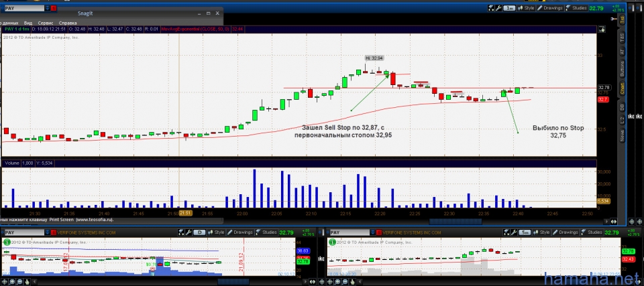This screenshot has width=644, height=286.
Task: Click main chart horizontal scrollbar thumb
Action: tap(455, 222)
